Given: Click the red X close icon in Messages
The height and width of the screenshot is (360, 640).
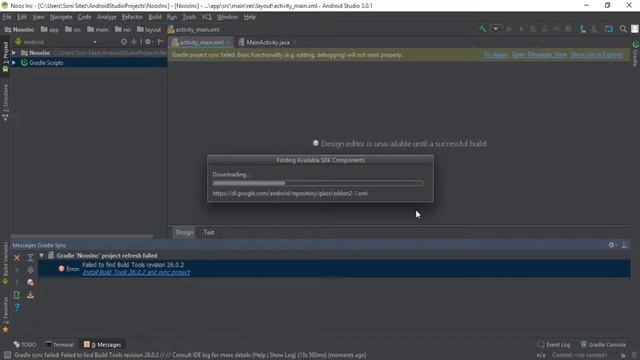Looking at the screenshot, I should pyautogui.click(x=17, y=258).
